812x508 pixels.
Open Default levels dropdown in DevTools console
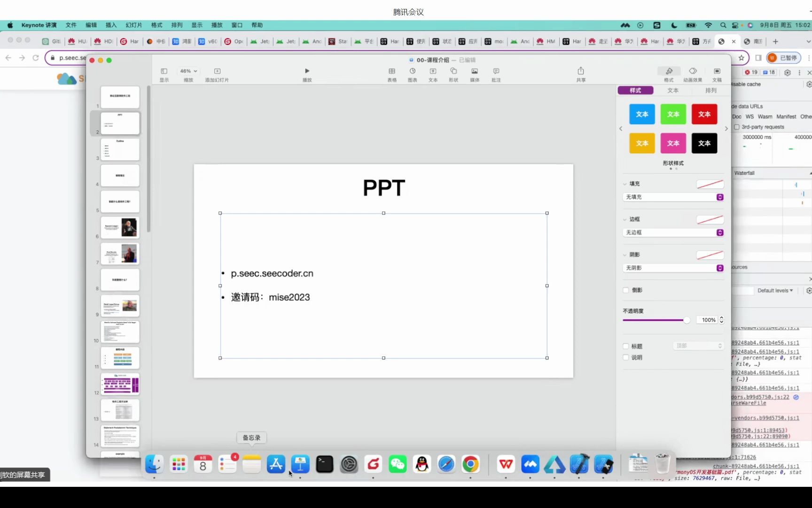775,291
